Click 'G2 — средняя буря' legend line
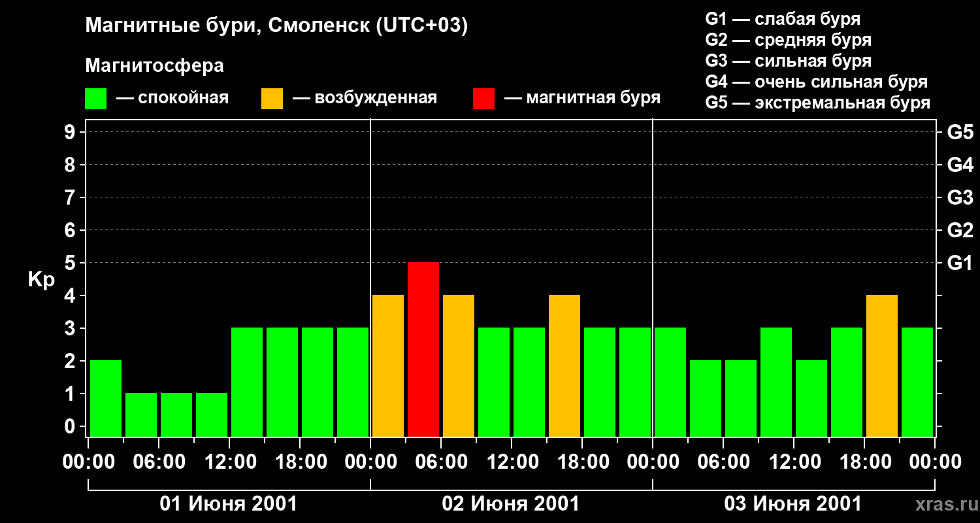980x523 pixels. point(788,40)
